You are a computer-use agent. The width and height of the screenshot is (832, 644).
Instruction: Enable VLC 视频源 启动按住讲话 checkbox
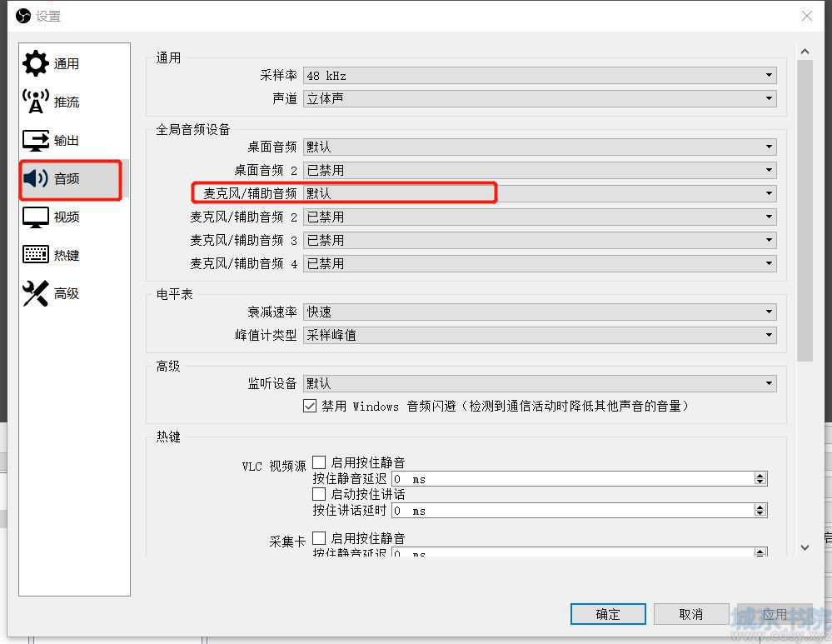319,494
